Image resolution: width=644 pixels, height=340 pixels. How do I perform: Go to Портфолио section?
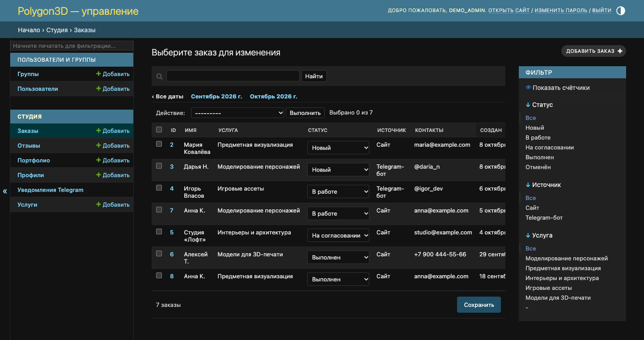click(x=34, y=161)
